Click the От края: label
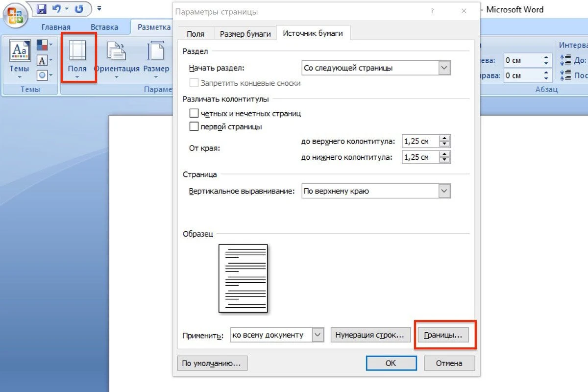Image resolution: width=588 pixels, height=392 pixels. point(204,148)
